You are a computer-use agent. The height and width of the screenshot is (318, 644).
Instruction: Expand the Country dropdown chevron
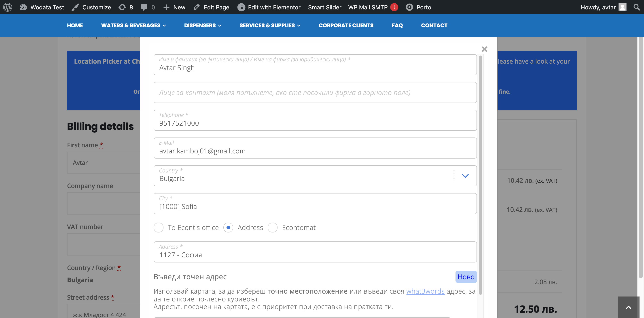pyautogui.click(x=465, y=176)
